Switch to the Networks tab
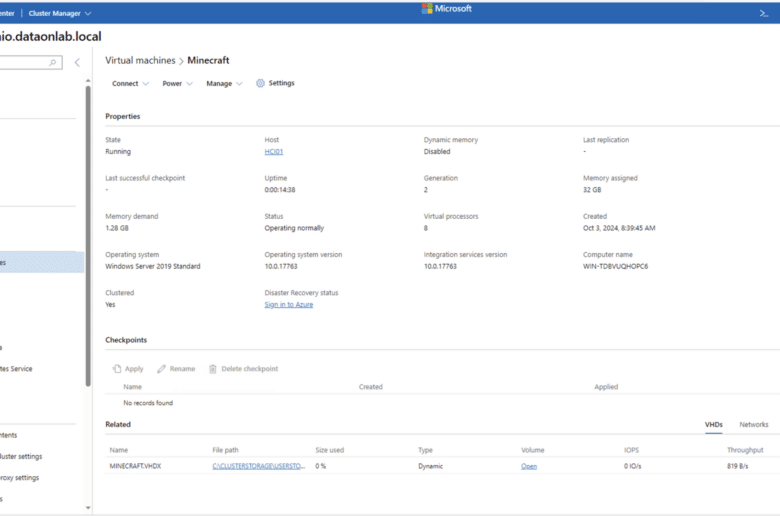The image size is (780, 516). tap(754, 424)
